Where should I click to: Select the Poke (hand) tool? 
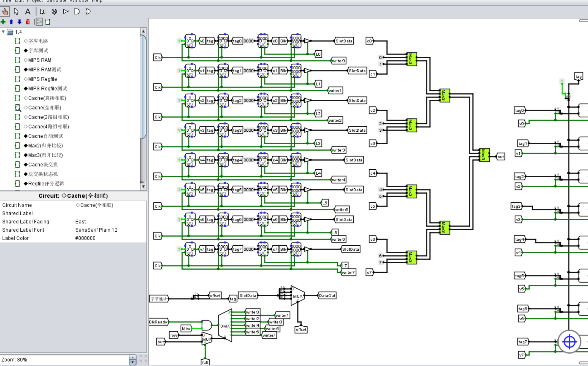coord(5,12)
